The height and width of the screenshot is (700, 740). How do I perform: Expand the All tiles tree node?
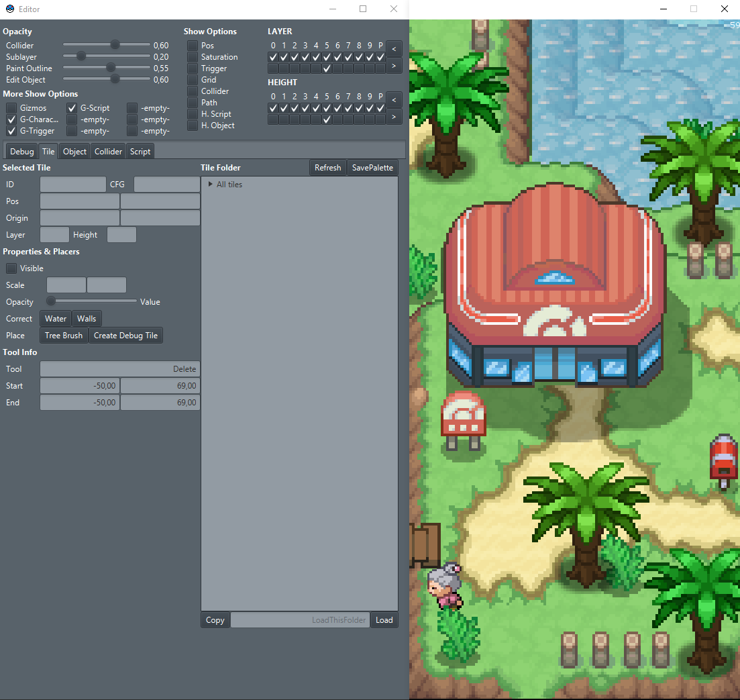(x=211, y=185)
